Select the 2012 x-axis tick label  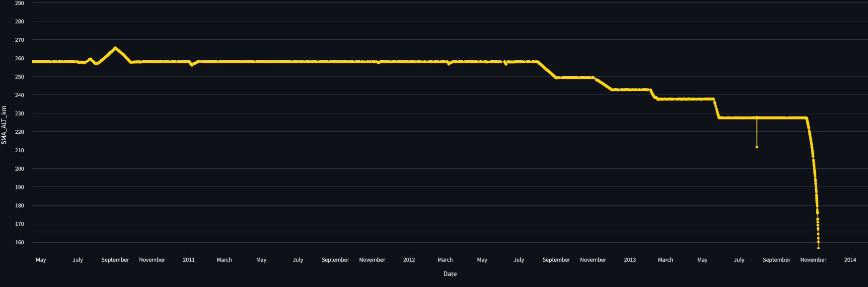point(409,260)
